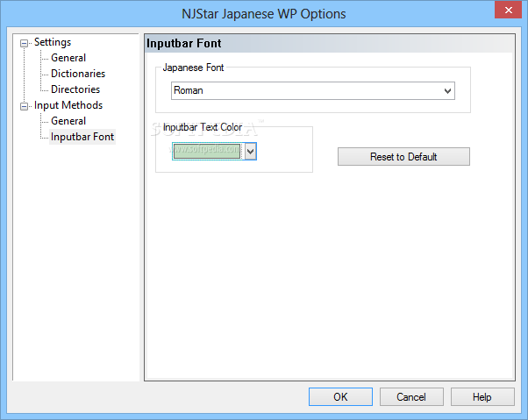Select the Inputbar Font tree item

[x=82, y=137]
